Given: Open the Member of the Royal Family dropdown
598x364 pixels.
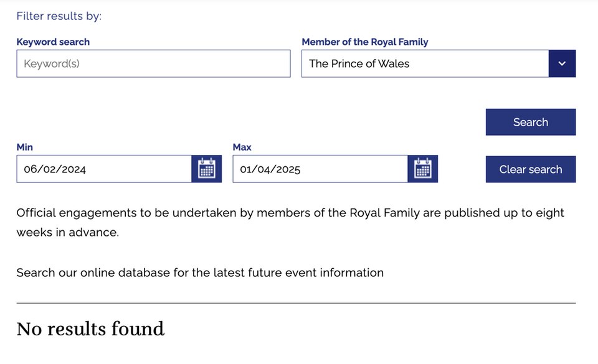Looking at the screenshot, I should coord(425,63).
